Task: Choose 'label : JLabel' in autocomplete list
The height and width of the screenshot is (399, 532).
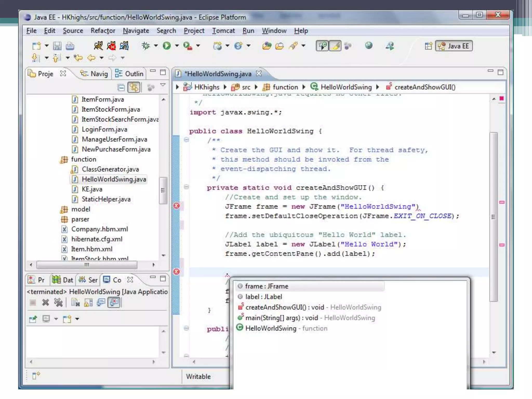Action: pos(263,297)
